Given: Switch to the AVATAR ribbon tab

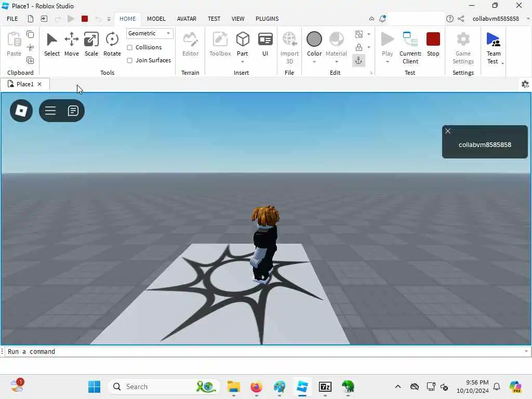Looking at the screenshot, I should tap(187, 19).
